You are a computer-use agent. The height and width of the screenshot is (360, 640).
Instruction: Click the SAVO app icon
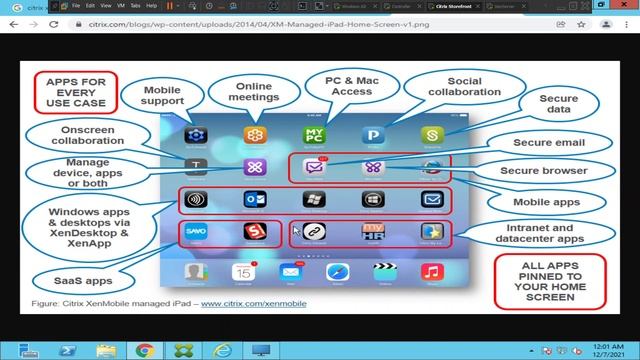[x=196, y=231]
